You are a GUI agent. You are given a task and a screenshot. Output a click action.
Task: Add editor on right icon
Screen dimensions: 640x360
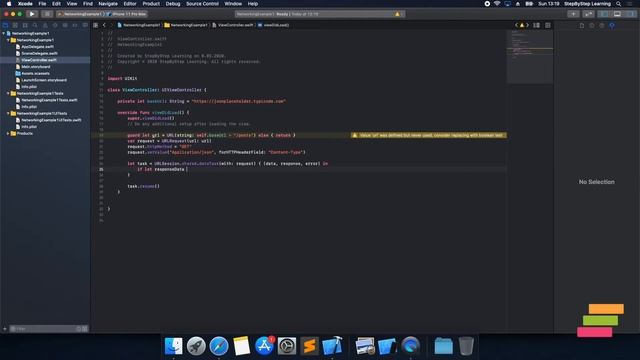pos(548,25)
